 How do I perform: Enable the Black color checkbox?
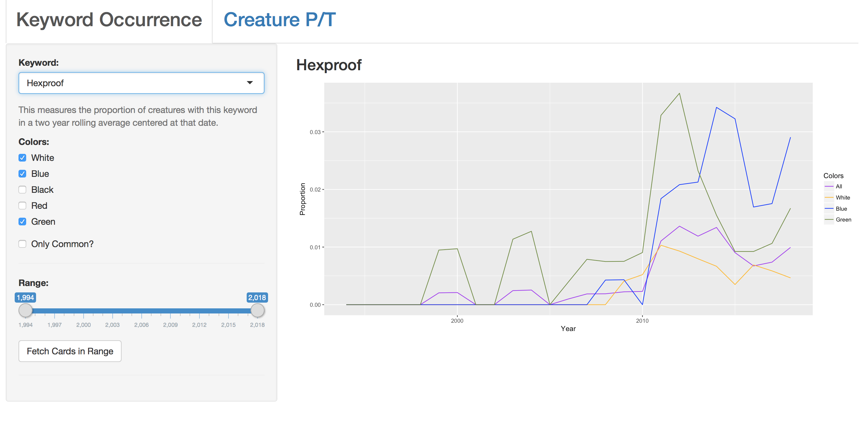tap(23, 190)
